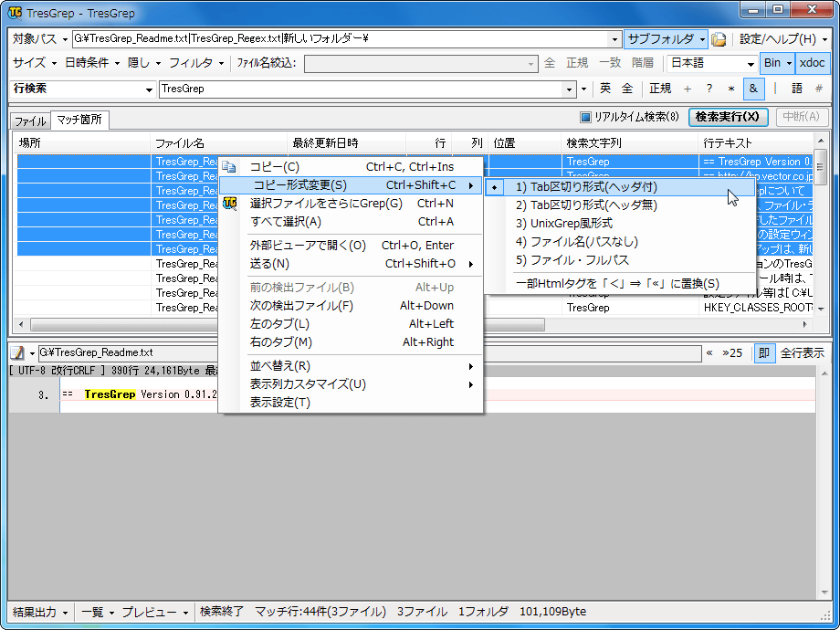The height and width of the screenshot is (630, 840).
Task: Open the 送る(N) submenu
Action: click(351, 264)
